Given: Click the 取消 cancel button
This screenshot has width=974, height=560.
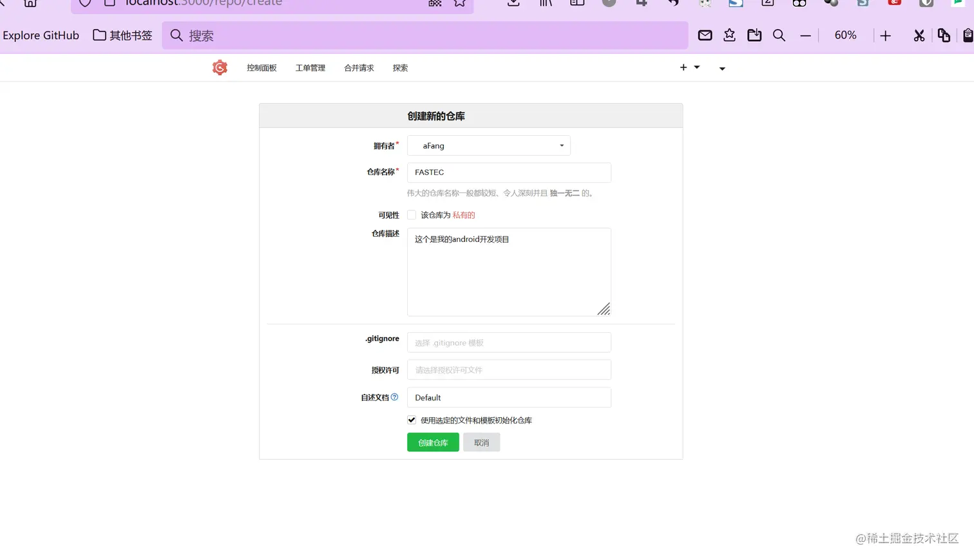Looking at the screenshot, I should 482,442.
